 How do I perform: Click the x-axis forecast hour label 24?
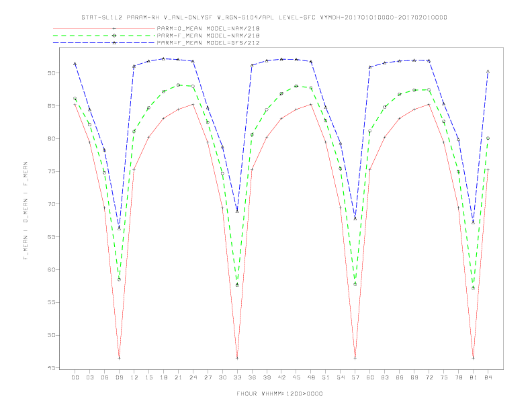coord(193,377)
